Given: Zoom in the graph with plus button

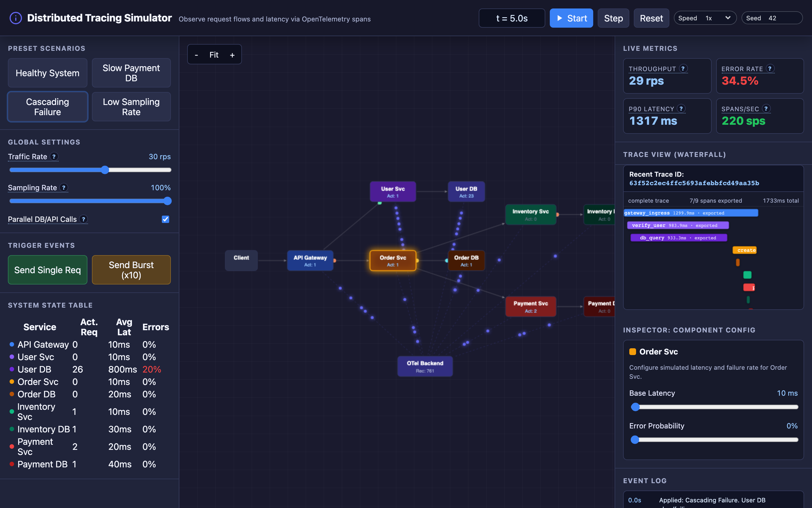Looking at the screenshot, I should [232, 55].
